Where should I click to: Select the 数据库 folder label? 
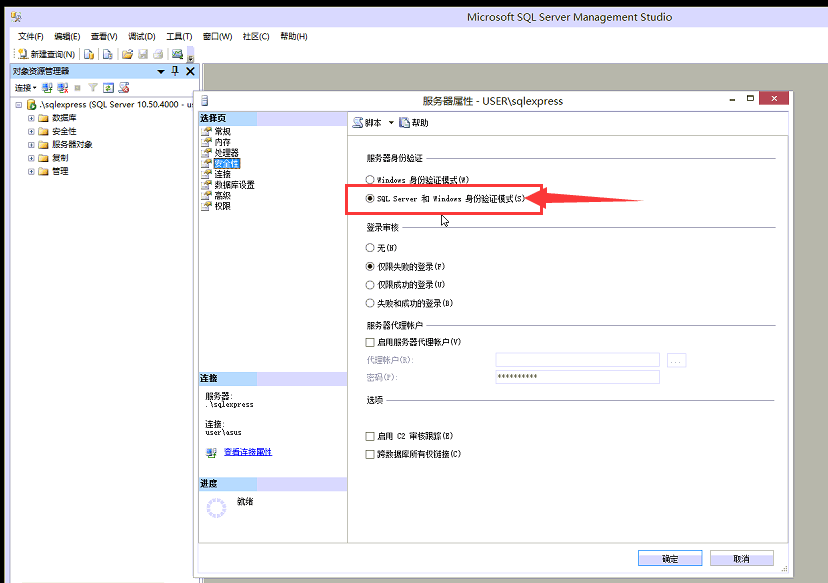pyautogui.click(x=64, y=118)
